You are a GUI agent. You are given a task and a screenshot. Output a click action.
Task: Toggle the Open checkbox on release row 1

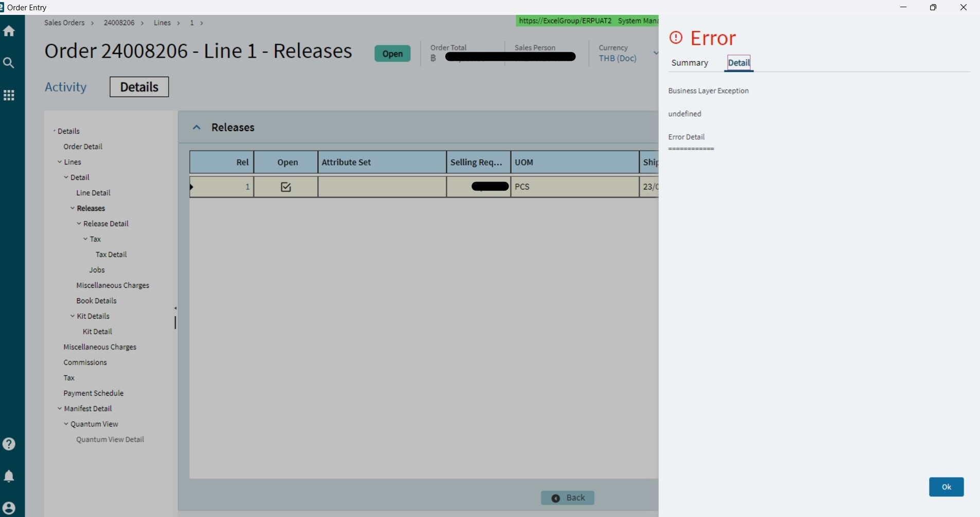[286, 187]
